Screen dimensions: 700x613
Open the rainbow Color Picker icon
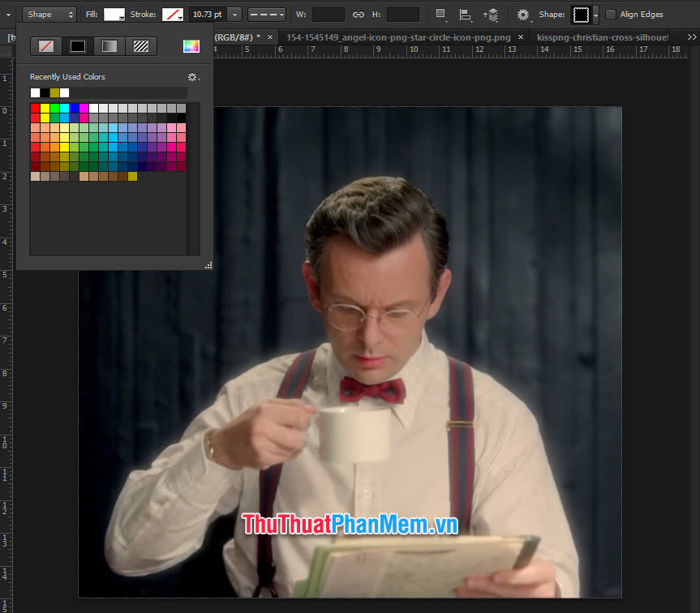click(x=191, y=46)
